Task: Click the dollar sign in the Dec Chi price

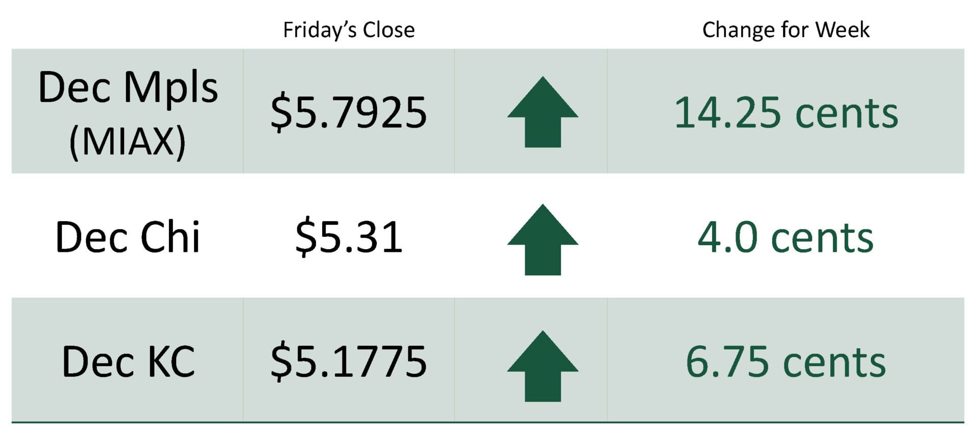Action: point(304,237)
